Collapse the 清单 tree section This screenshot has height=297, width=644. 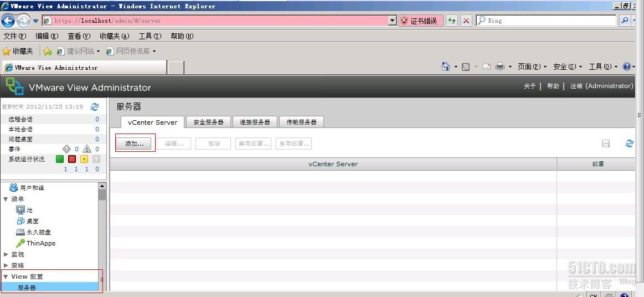point(6,199)
